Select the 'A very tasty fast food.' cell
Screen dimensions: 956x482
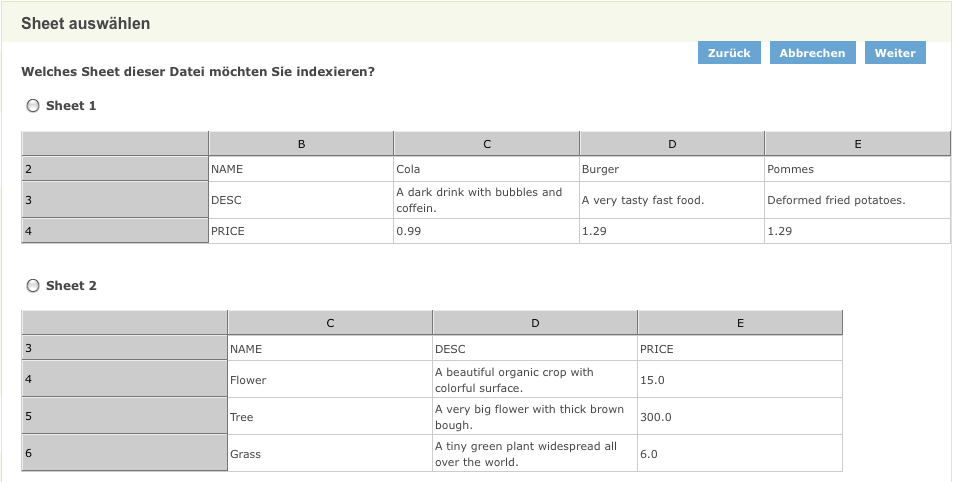[x=672, y=200]
